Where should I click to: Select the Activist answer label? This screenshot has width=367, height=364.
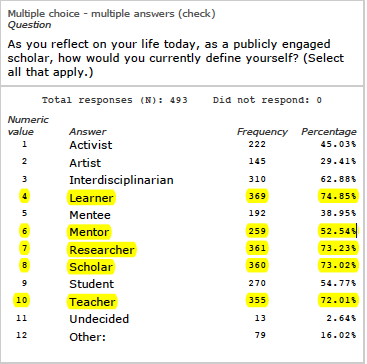[x=91, y=145]
